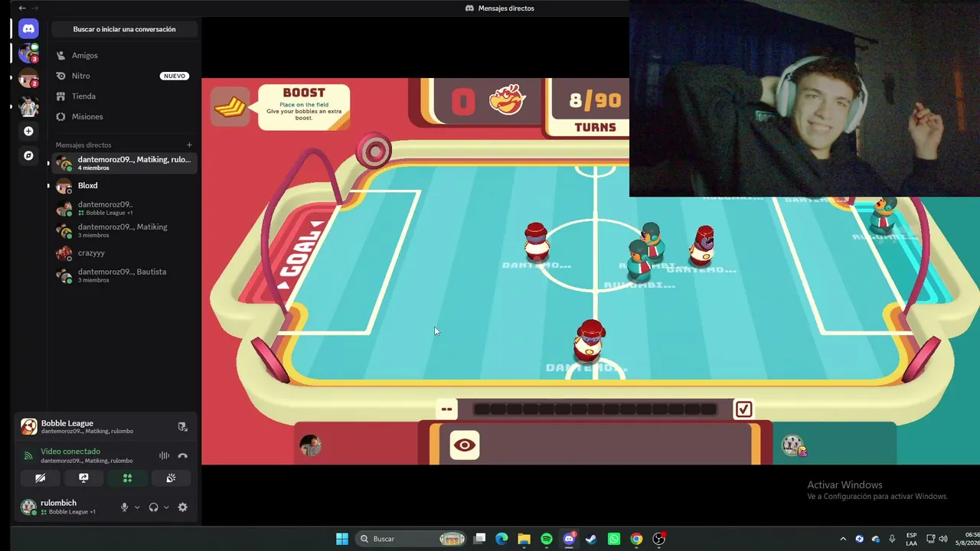This screenshot has width=980, height=551.
Task: Open the soundboard button
Action: point(171,478)
